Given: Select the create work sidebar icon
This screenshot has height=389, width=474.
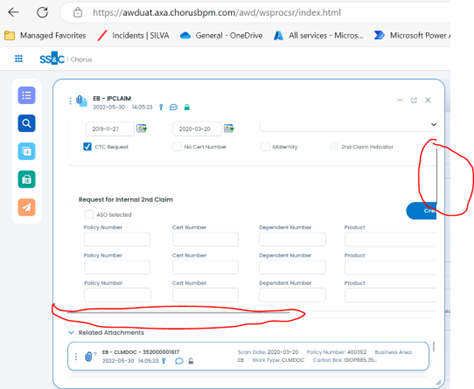Looking at the screenshot, I should (x=26, y=152).
